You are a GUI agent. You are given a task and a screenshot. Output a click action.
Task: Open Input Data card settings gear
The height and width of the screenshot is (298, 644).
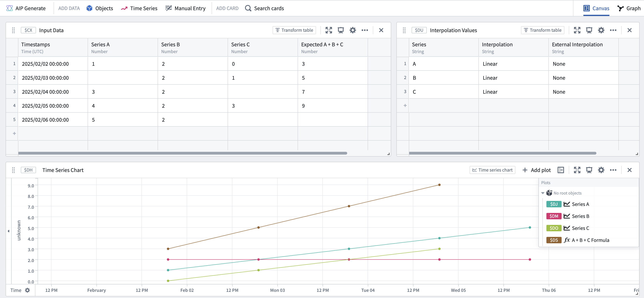(x=353, y=30)
